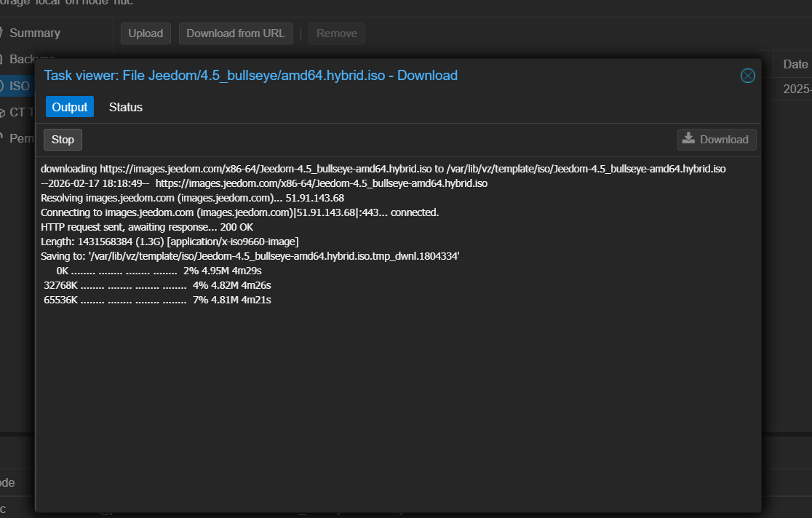
Task: Close the Task viewer dialog
Action: (747, 76)
